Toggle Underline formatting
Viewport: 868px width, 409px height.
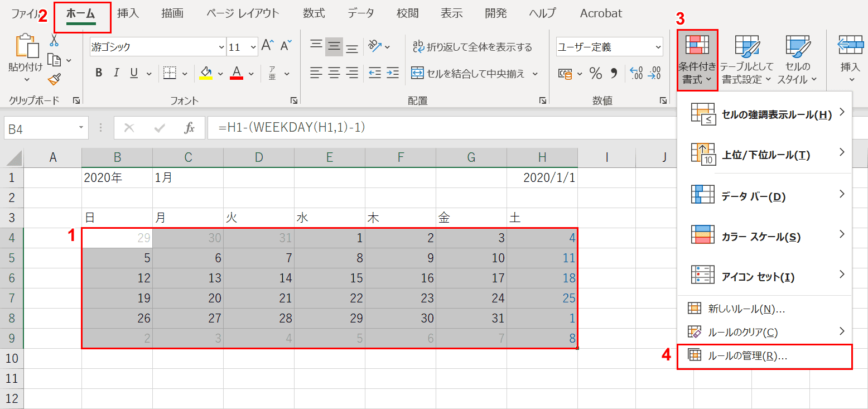134,73
